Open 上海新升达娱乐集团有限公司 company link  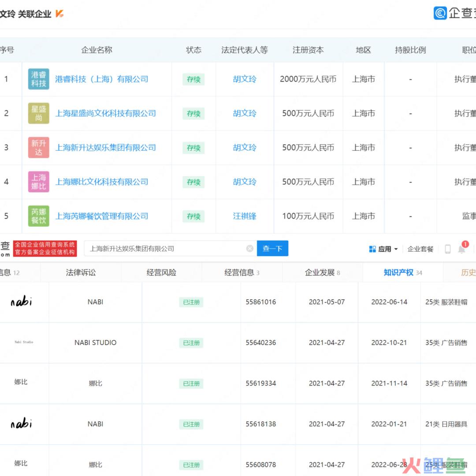tap(106, 148)
